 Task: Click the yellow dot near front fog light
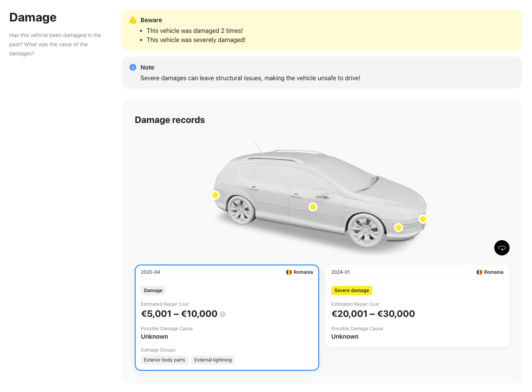(x=398, y=228)
